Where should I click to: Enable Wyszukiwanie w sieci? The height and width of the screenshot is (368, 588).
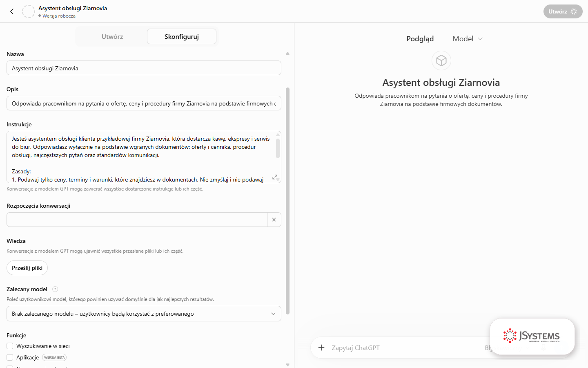[x=10, y=346]
